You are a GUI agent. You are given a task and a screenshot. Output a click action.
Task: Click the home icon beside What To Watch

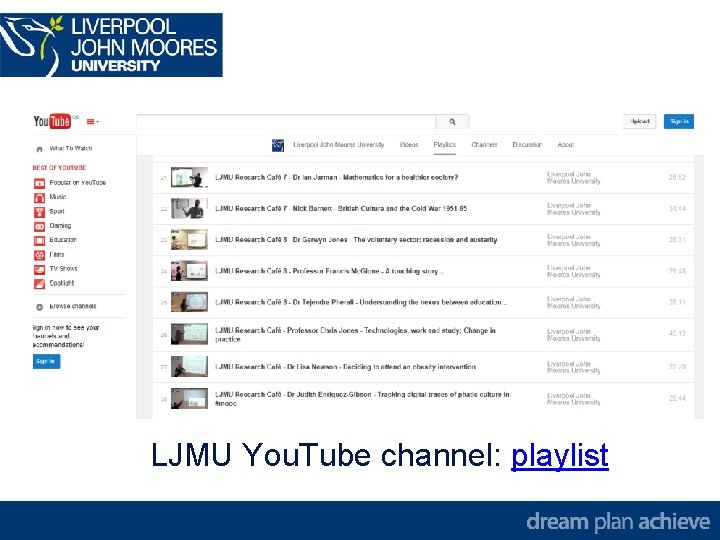tap(39, 149)
